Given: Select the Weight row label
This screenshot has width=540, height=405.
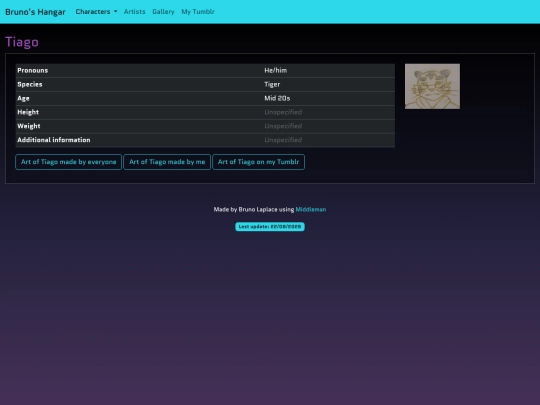Looking at the screenshot, I should pos(29,126).
